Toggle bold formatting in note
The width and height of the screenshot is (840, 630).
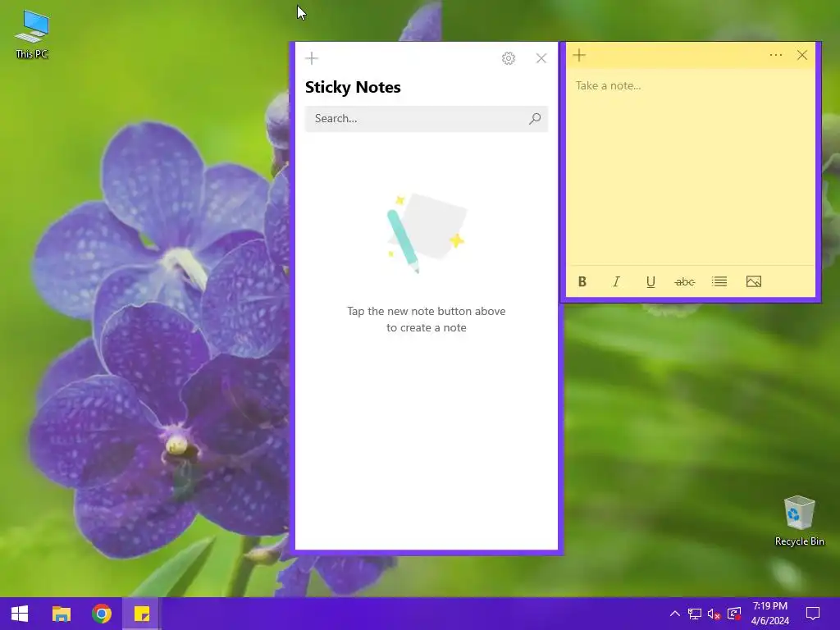[x=582, y=282]
